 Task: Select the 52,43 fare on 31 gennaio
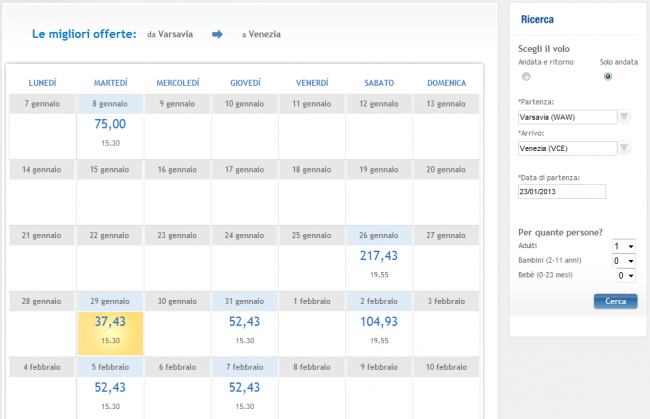pos(245,322)
